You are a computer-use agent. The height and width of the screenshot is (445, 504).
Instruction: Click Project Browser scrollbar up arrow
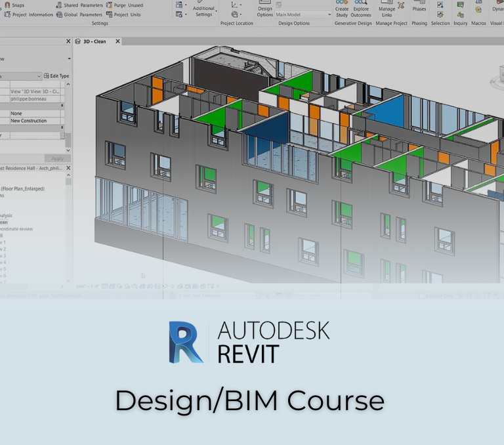pyautogui.click(x=68, y=175)
